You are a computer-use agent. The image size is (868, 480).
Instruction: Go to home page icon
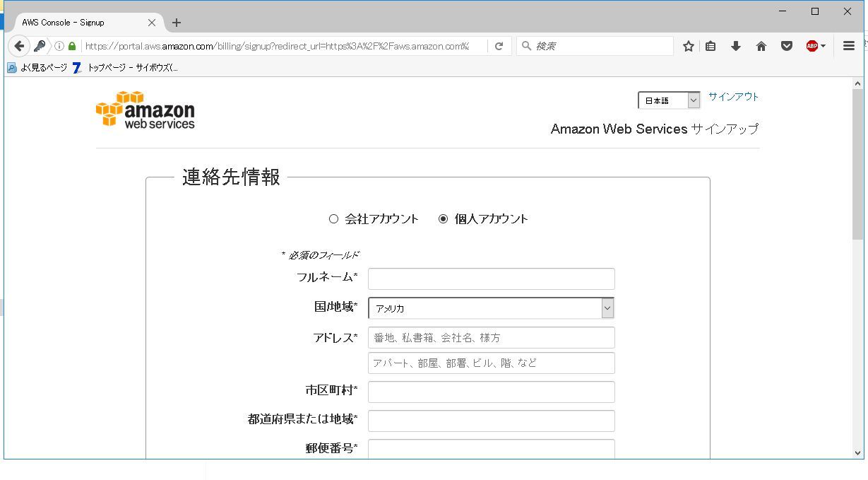coord(761,46)
